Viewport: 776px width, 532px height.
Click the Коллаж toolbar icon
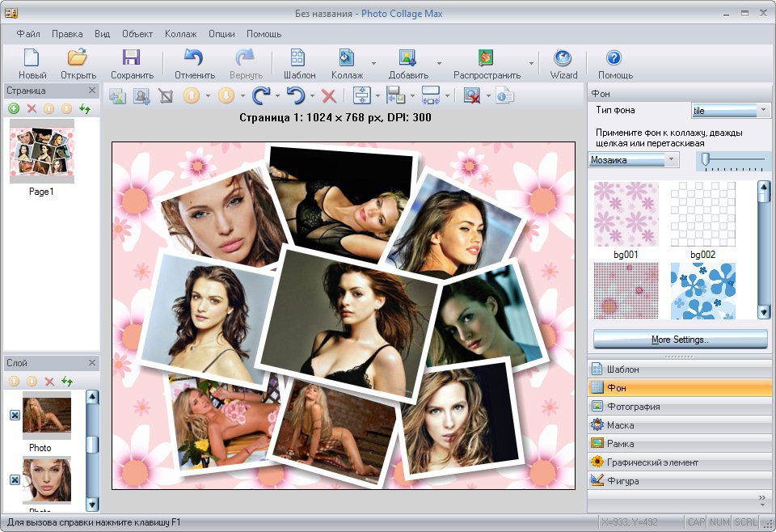click(x=347, y=58)
